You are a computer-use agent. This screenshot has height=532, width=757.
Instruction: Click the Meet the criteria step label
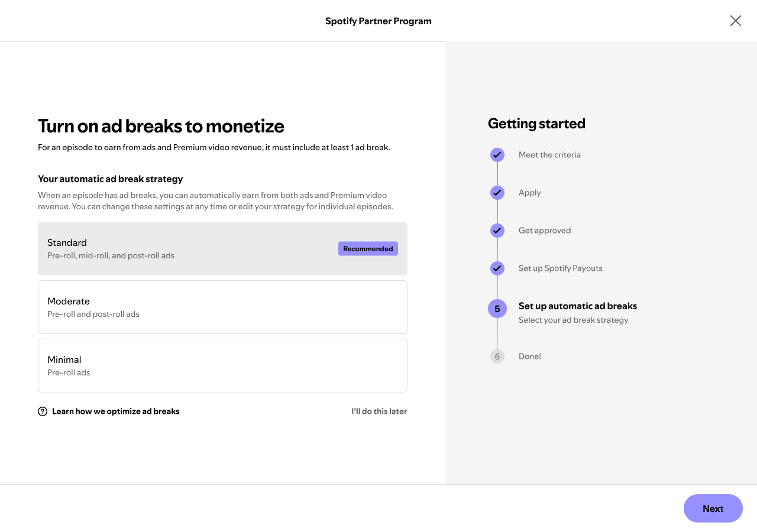click(549, 155)
